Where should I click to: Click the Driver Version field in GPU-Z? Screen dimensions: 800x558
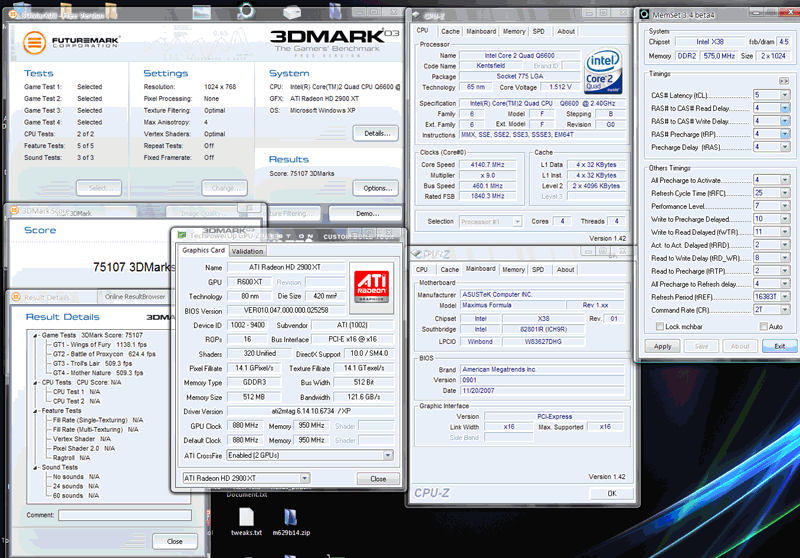coord(310,411)
